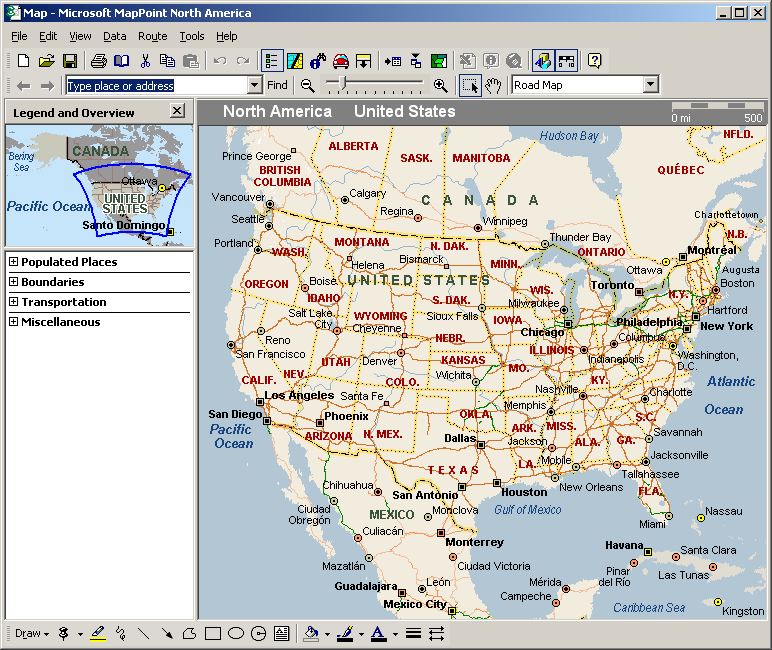The image size is (772, 650).
Task: Select the Radius circle tool
Action: [258, 633]
